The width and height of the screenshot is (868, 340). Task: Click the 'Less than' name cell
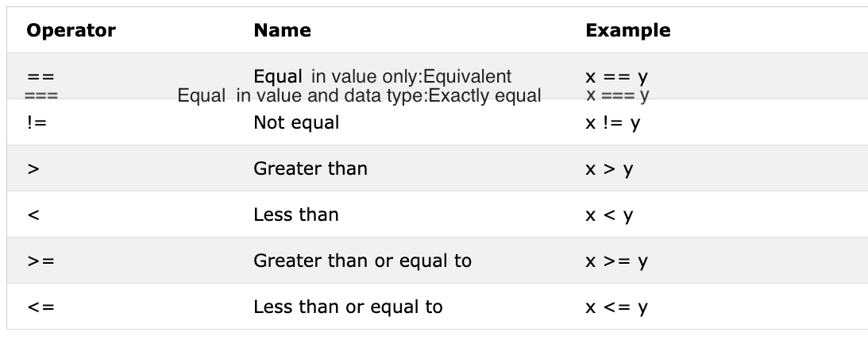click(295, 214)
